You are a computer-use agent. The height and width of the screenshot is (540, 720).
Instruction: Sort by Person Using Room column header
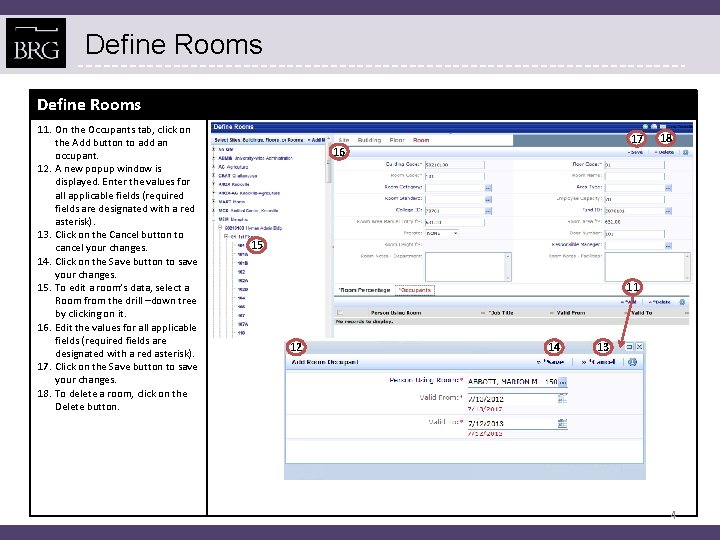396,313
